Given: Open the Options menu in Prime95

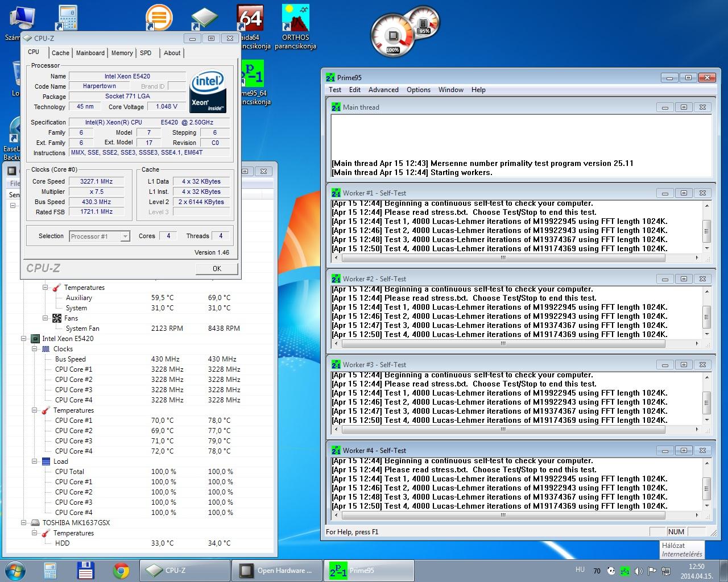Looking at the screenshot, I should coord(419,90).
